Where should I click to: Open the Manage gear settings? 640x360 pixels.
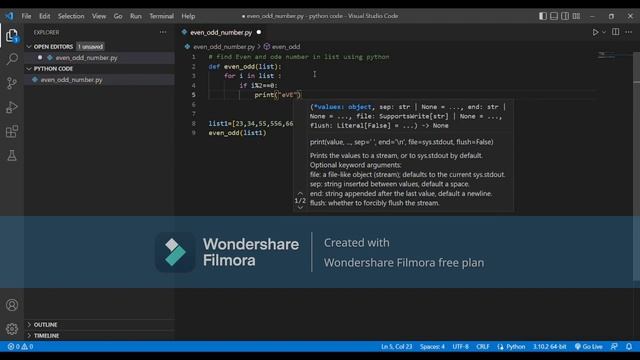click(12, 329)
